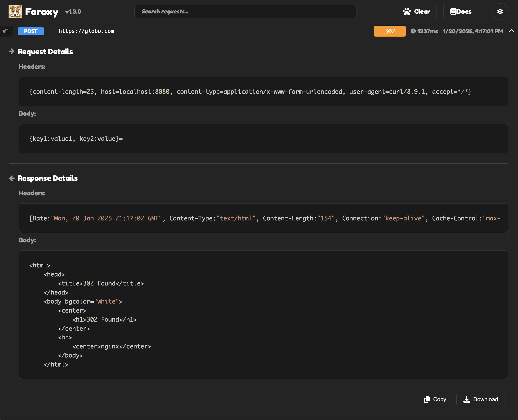Click the download arrow icon
Image resolution: width=518 pixels, height=420 pixels.
click(x=466, y=399)
